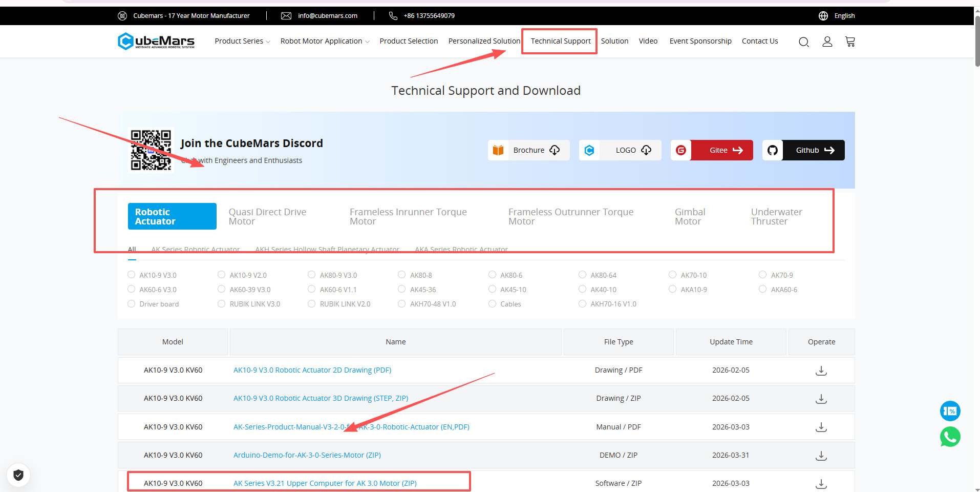The width and height of the screenshot is (980, 492).
Task: Switch to Quasi Direct Drive Motor tab
Action: coord(267,216)
